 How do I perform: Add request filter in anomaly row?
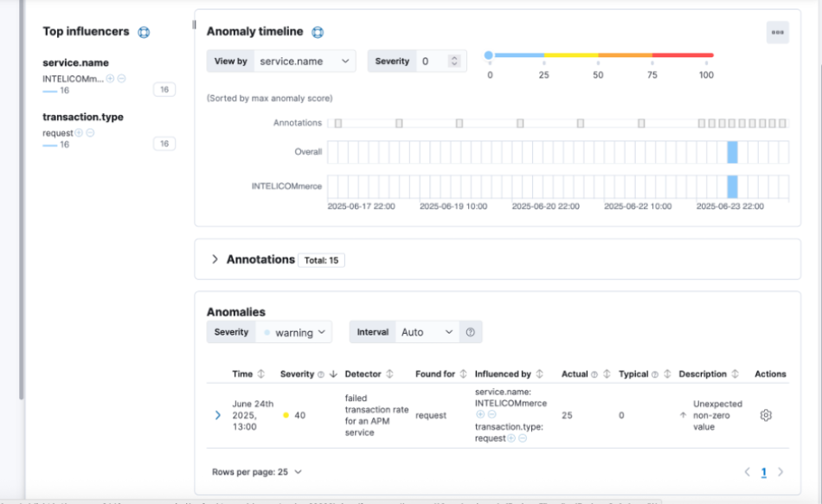coord(511,438)
